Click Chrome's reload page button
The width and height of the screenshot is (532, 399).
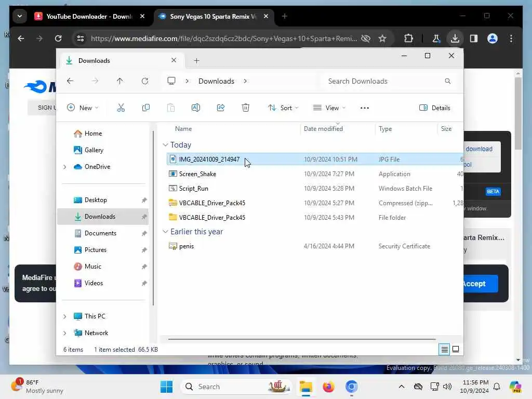click(58, 38)
